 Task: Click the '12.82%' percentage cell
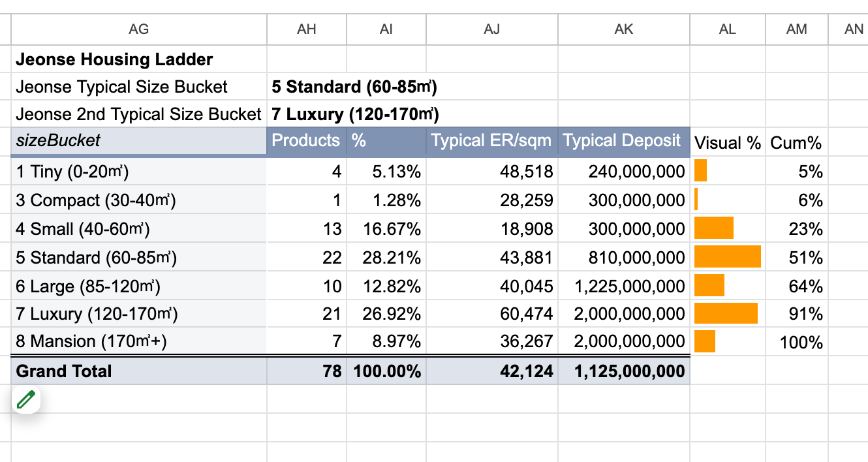tap(386, 286)
